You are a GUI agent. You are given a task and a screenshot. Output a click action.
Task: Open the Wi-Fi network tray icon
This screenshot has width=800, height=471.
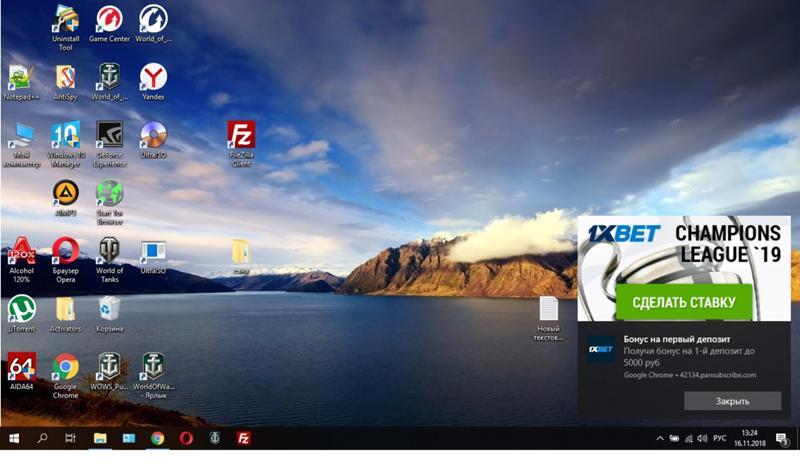tap(689, 438)
